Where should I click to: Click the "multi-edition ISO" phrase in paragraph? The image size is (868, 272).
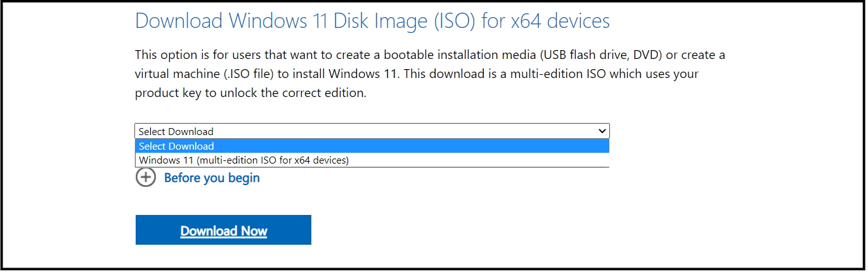coord(574,74)
